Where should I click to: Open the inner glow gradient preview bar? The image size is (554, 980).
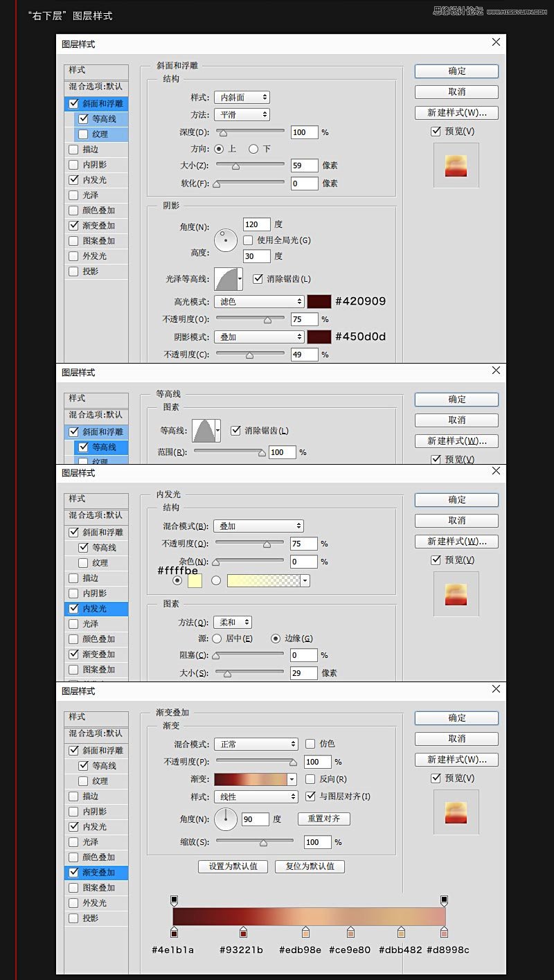tap(264, 580)
